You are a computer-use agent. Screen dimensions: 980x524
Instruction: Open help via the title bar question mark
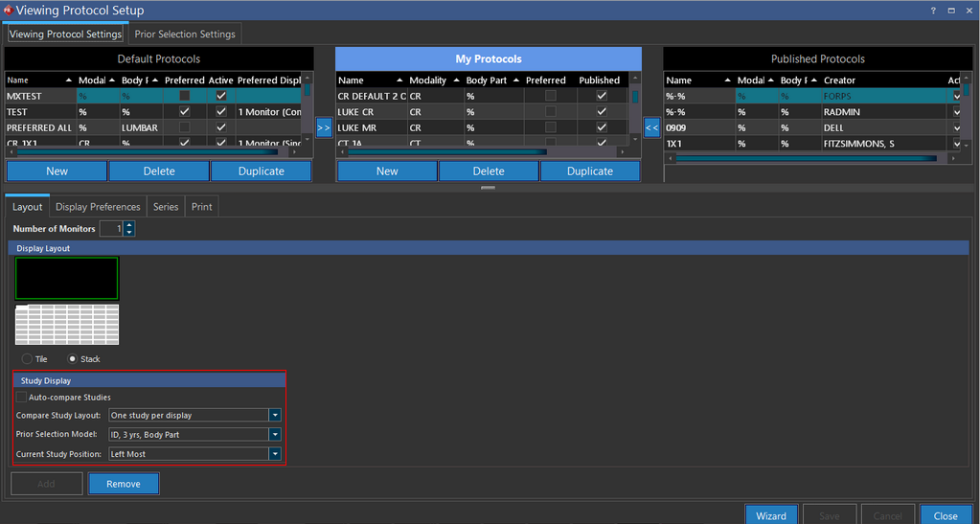[x=933, y=10]
